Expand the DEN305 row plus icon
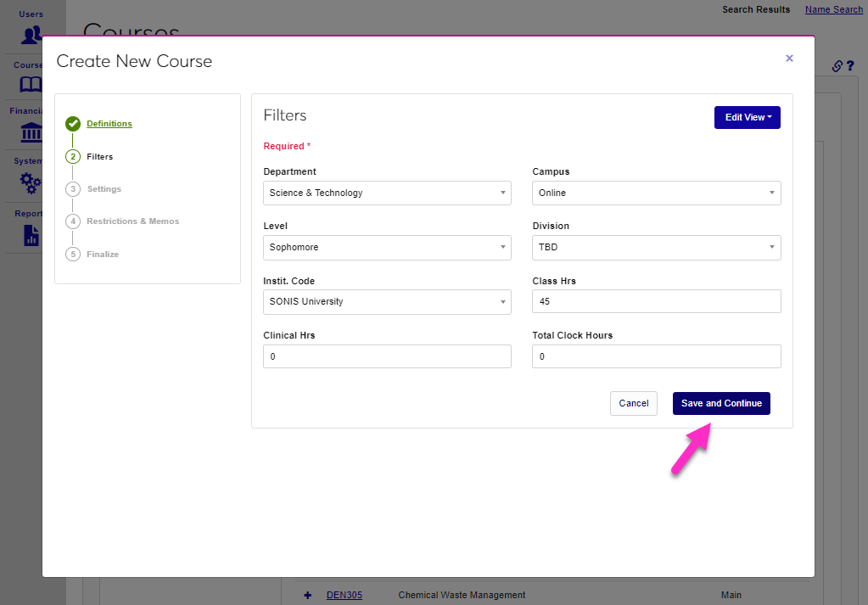This screenshot has width=868, height=605. pyautogui.click(x=307, y=595)
